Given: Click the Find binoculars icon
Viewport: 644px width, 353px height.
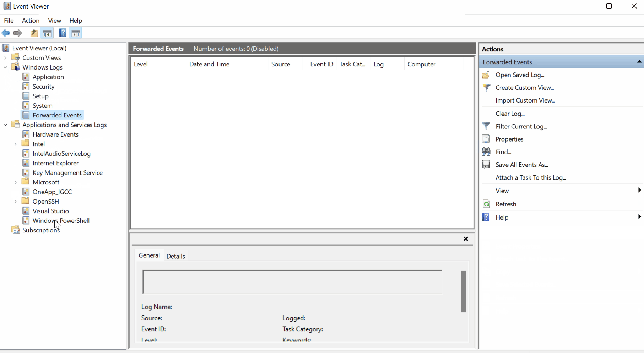Looking at the screenshot, I should pyautogui.click(x=486, y=151).
